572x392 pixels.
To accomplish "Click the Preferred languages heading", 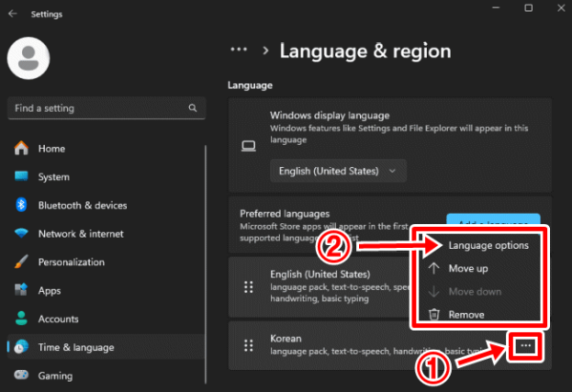I will click(x=285, y=214).
